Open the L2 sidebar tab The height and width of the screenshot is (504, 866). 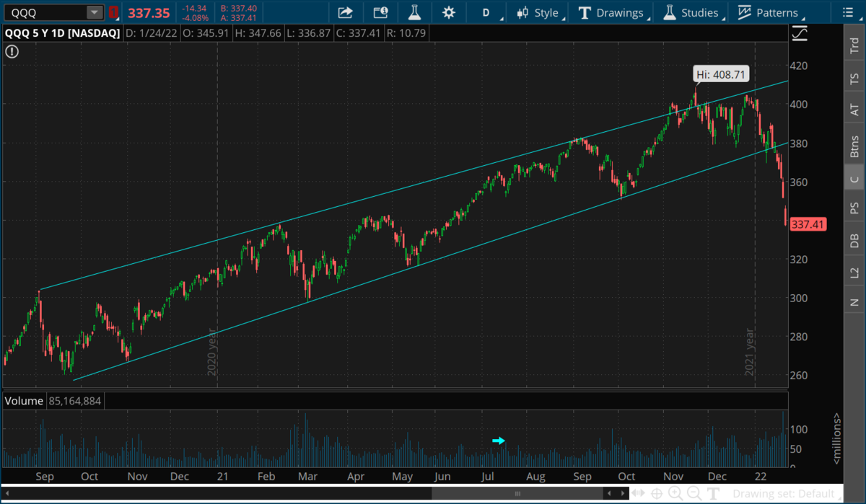pyautogui.click(x=854, y=273)
